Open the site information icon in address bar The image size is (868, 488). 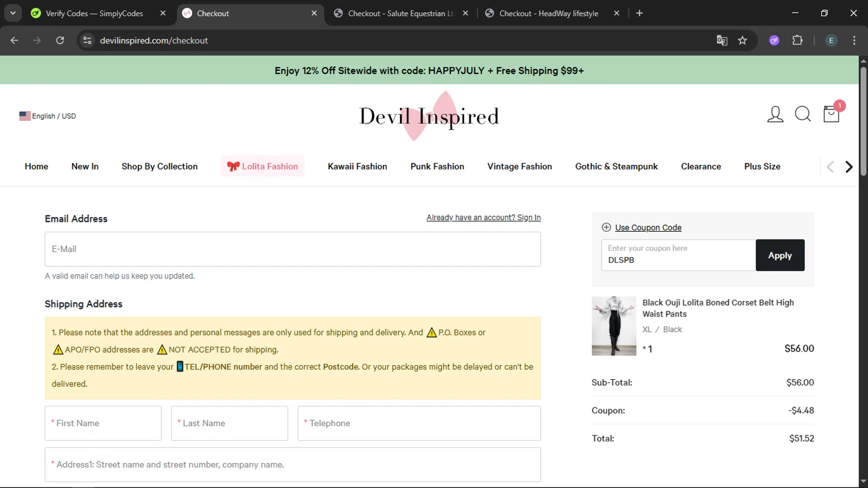[x=87, y=41]
